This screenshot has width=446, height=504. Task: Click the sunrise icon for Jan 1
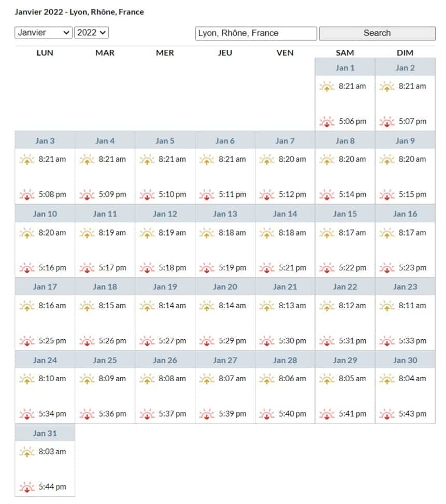point(326,87)
